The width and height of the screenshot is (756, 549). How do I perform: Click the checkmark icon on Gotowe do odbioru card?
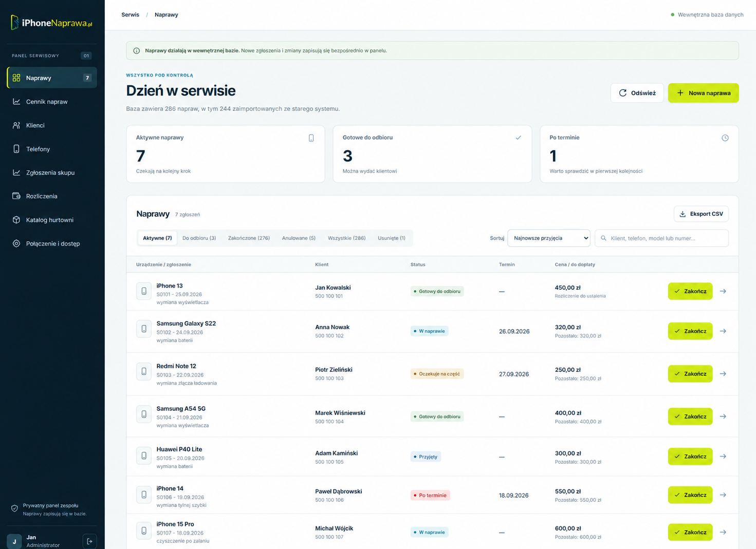518,138
